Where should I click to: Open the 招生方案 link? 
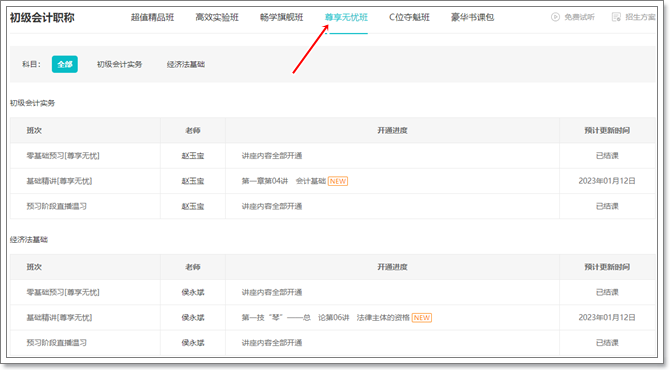point(640,17)
